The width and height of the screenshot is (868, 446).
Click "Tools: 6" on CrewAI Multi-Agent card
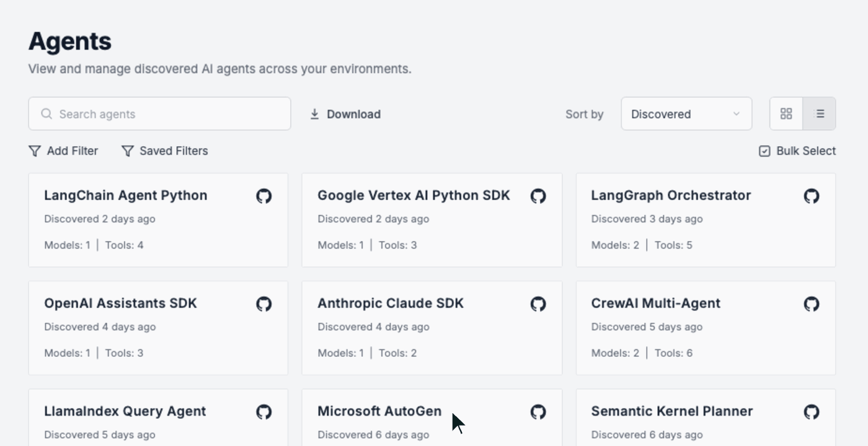point(673,353)
